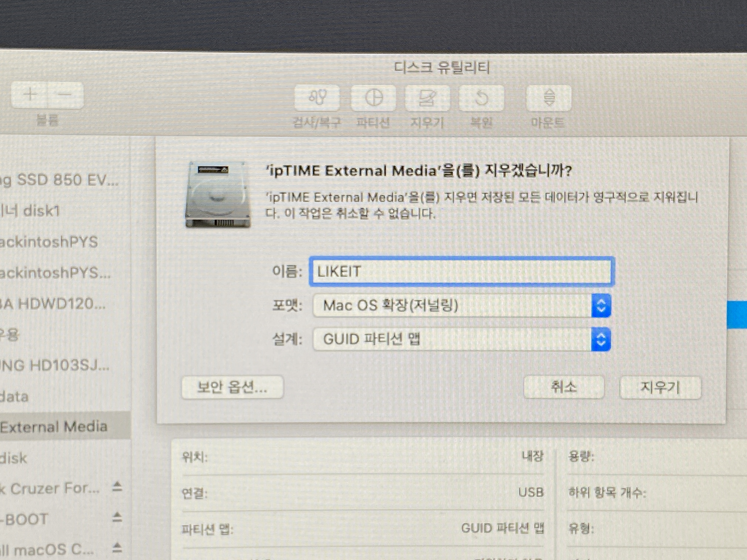Eject the Cruzer disk with eject icon
Screen dimensions: 747x560
click(117, 487)
